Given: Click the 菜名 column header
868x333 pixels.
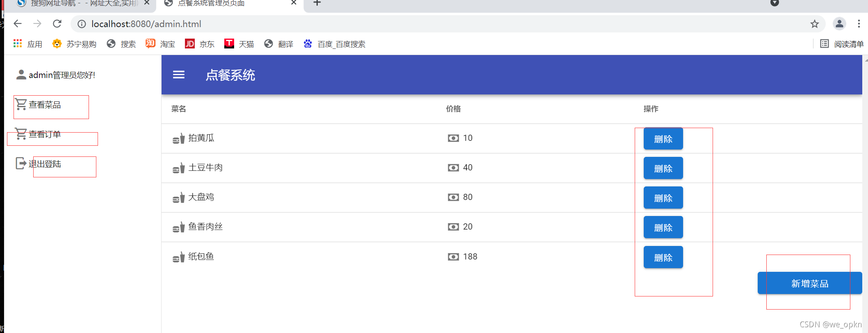Looking at the screenshot, I should 179,109.
